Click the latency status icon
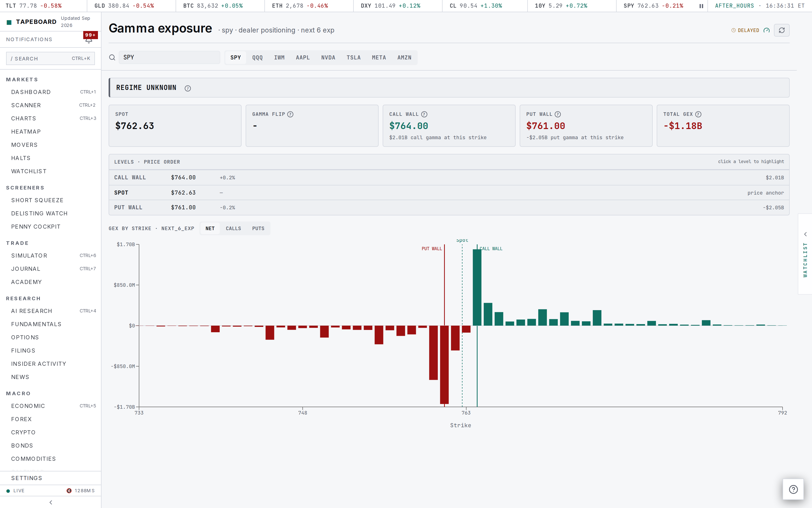 coord(69,490)
